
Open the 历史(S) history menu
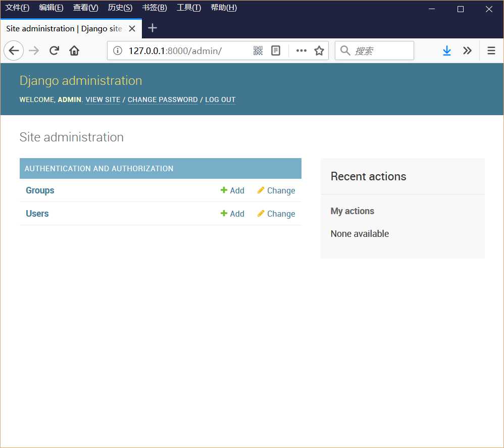coord(120,8)
